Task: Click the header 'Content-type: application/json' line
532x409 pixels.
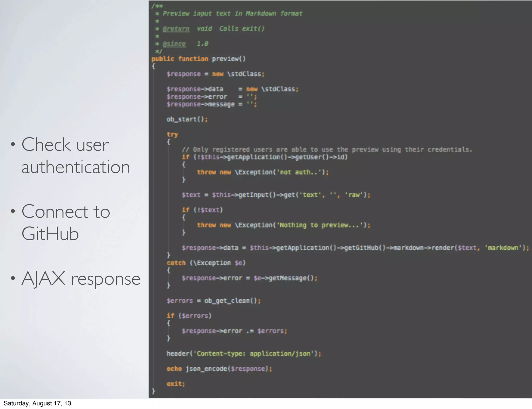Action: [x=244, y=354]
